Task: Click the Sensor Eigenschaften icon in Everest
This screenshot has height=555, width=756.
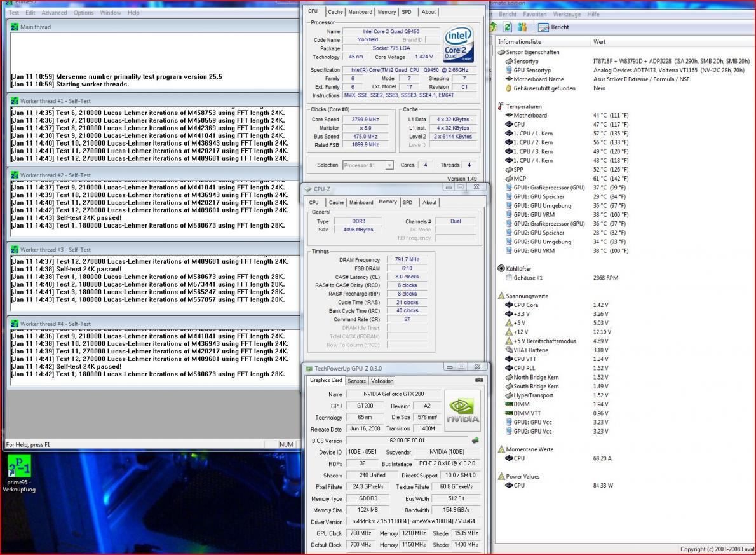Action: click(501, 52)
